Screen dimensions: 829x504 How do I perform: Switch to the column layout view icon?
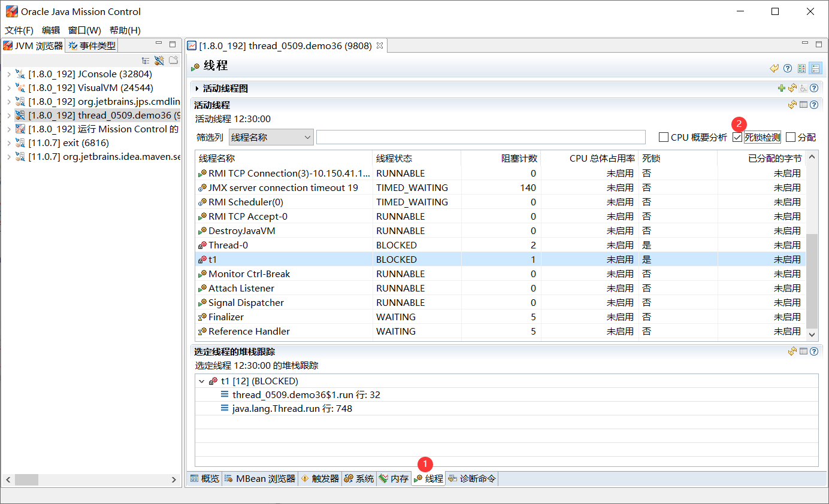click(802, 68)
